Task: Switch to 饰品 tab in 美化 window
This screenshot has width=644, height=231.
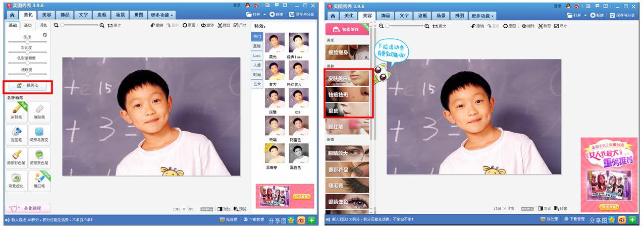Action: 64,16
